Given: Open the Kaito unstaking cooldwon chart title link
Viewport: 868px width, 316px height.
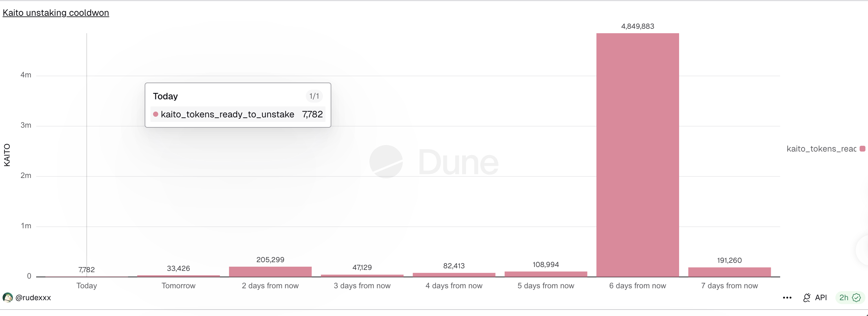Looking at the screenshot, I should (56, 13).
